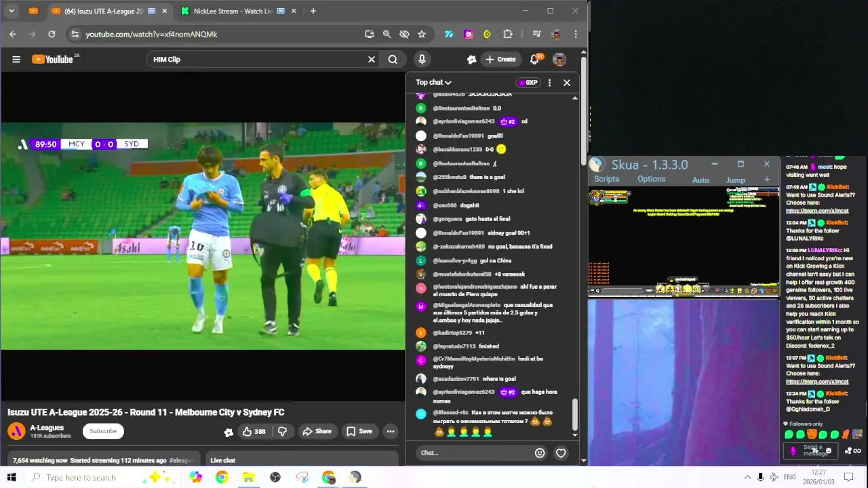Click the address bar URL
Screen dimensions: 868x488
151,34
